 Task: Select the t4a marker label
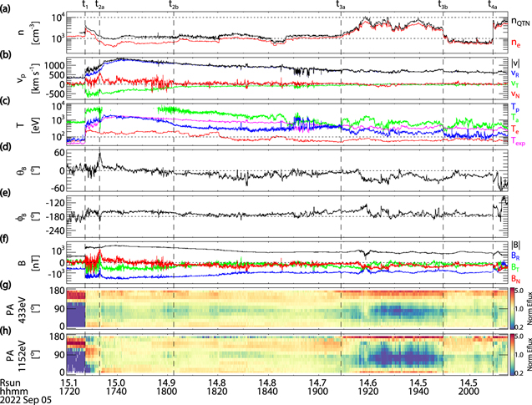(493, 5)
